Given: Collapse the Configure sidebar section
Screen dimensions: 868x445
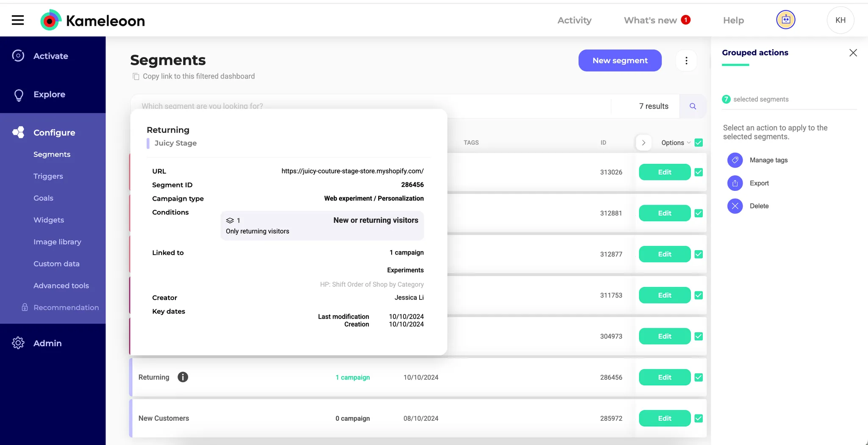Looking at the screenshot, I should [54, 132].
